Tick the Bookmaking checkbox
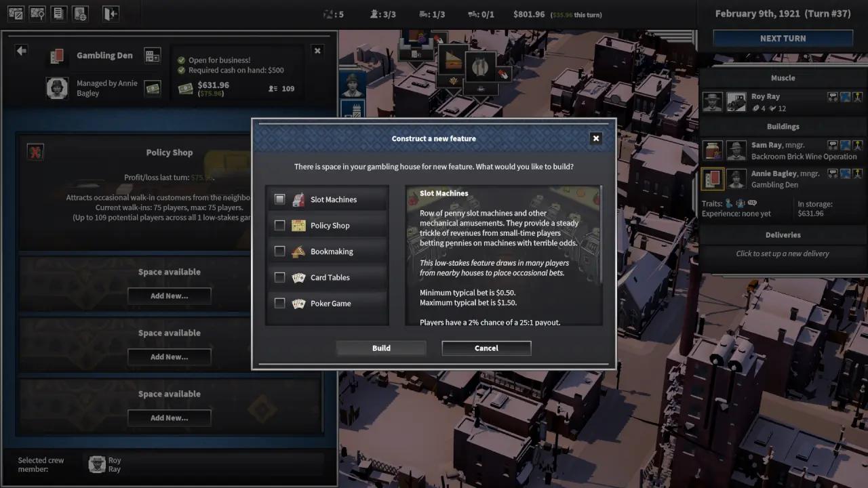The image size is (868, 488). 279,251
